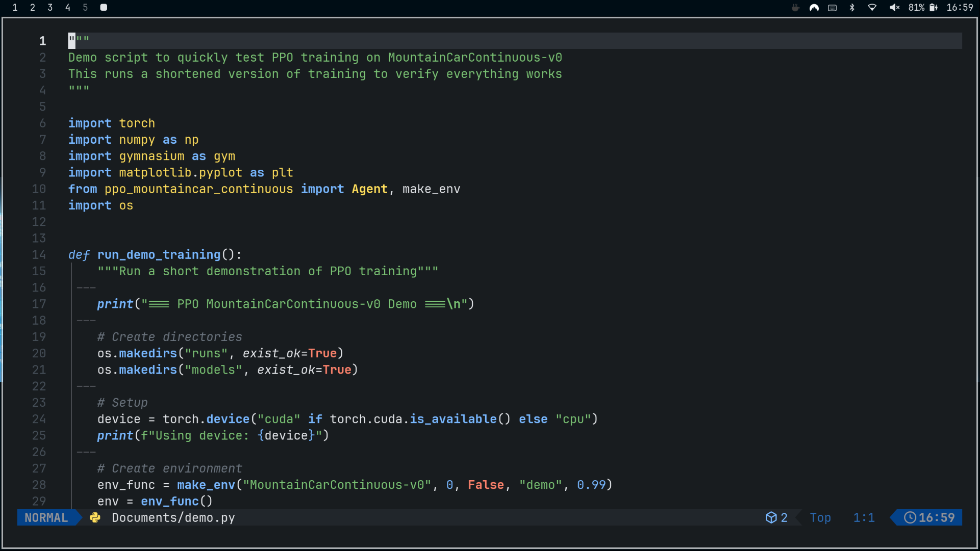Switch to workspace 4

pos(68,8)
